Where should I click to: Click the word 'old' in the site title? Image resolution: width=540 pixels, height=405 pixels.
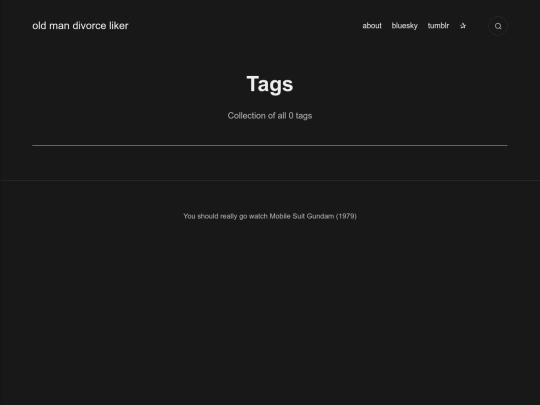39,26
